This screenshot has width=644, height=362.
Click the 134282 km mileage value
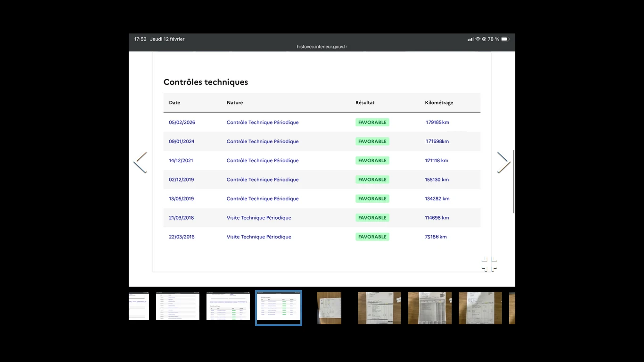click(x=438, y=199)
